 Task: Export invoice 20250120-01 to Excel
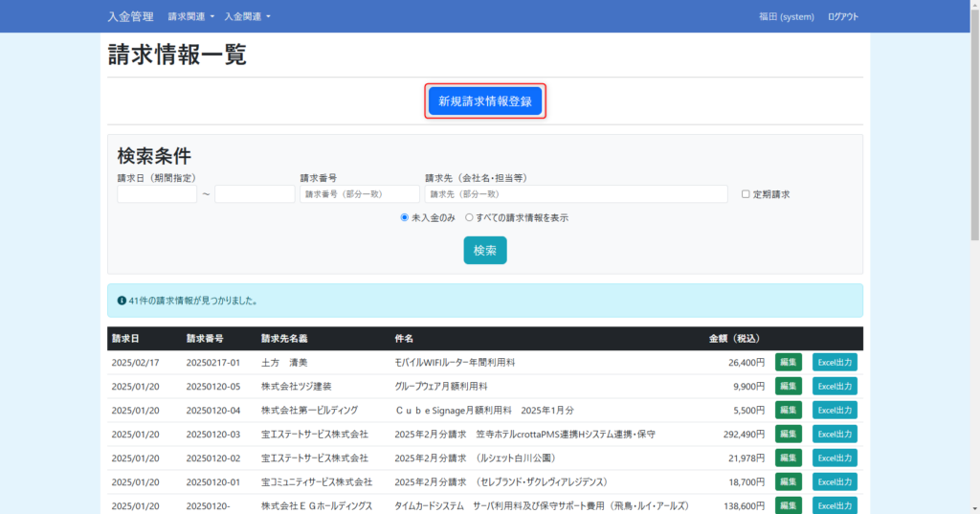click(835, 481)
